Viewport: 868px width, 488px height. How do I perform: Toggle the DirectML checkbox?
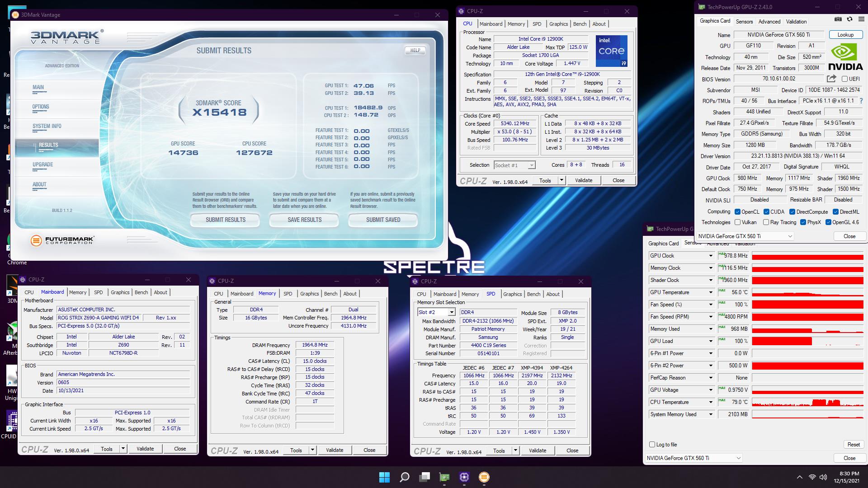[x=835, y=212]
